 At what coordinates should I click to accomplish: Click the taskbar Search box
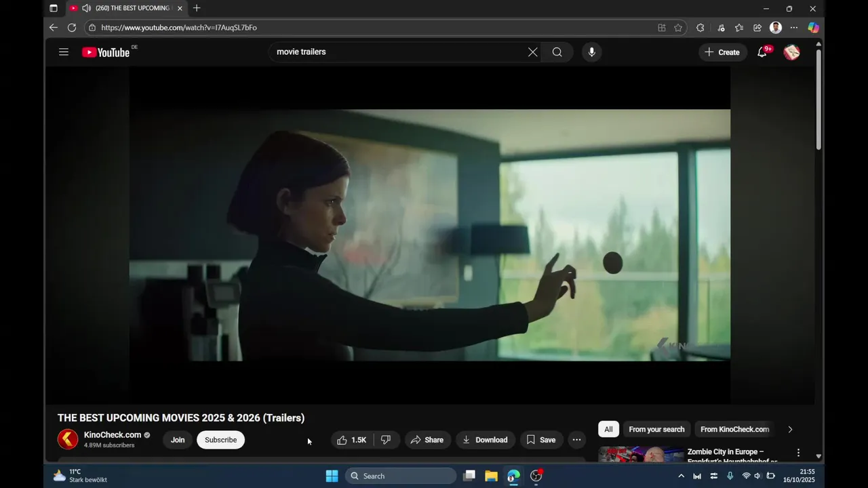[x=401, y=476]
